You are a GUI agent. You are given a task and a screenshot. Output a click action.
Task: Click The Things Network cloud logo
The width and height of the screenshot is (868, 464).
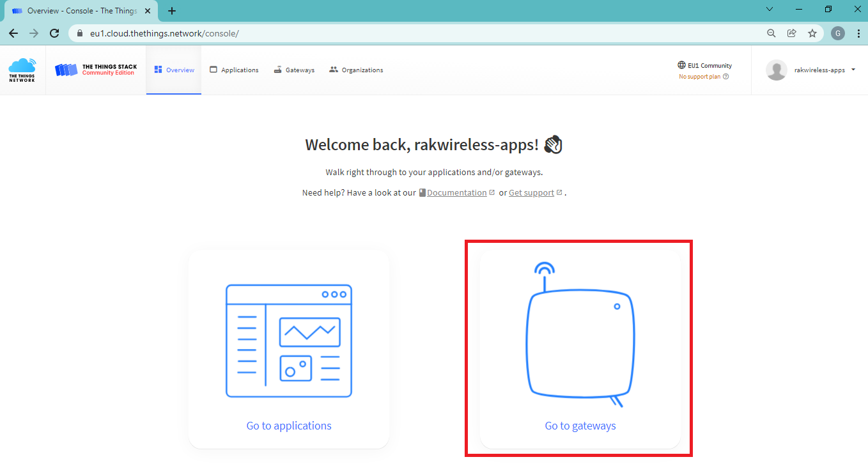click(22, 70)
